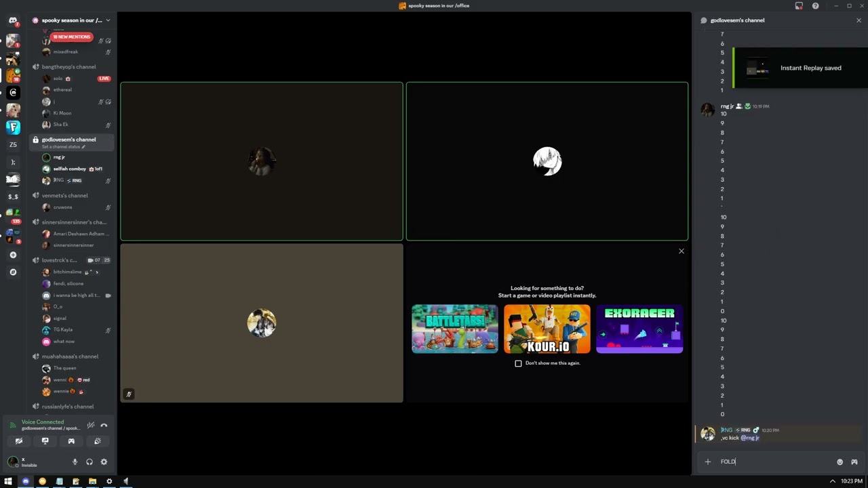
Task: Disconnect from voice with the hang-up icon
Action: tap(104, 425)
